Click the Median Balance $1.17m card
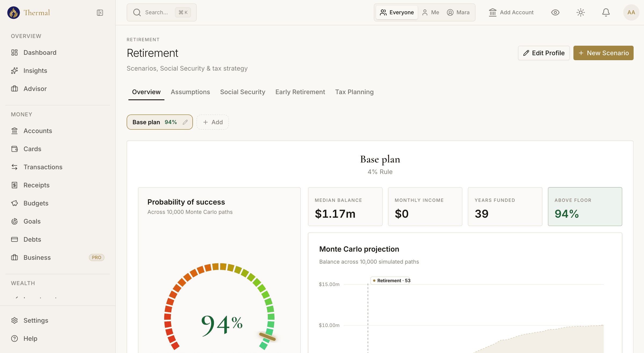Image resolution: width=644 pixels, height=353 pixels. pyautogui.click(x=345, y=207)
